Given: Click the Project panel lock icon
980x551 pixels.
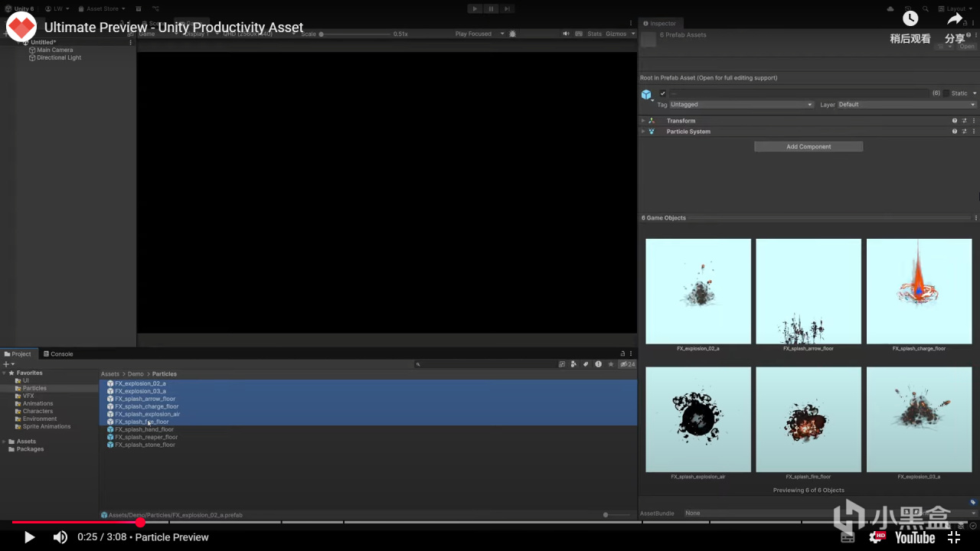Looking at the screenshot, I should click(622, 354).
